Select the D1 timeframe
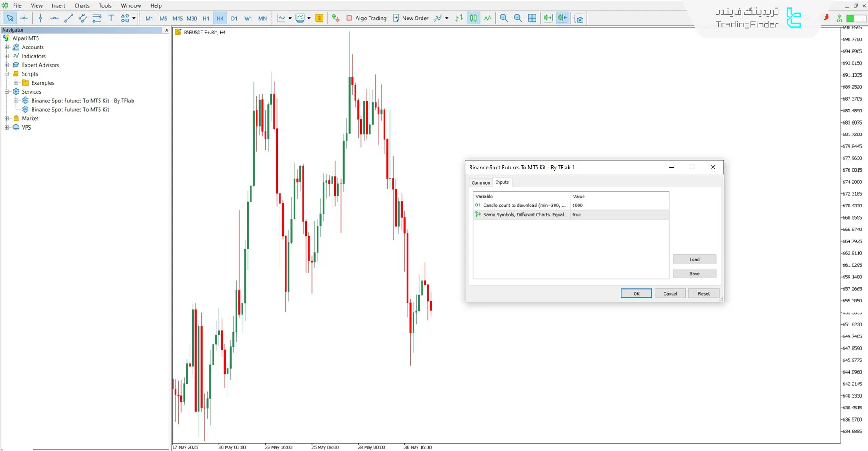 click(x=234, y=19)
